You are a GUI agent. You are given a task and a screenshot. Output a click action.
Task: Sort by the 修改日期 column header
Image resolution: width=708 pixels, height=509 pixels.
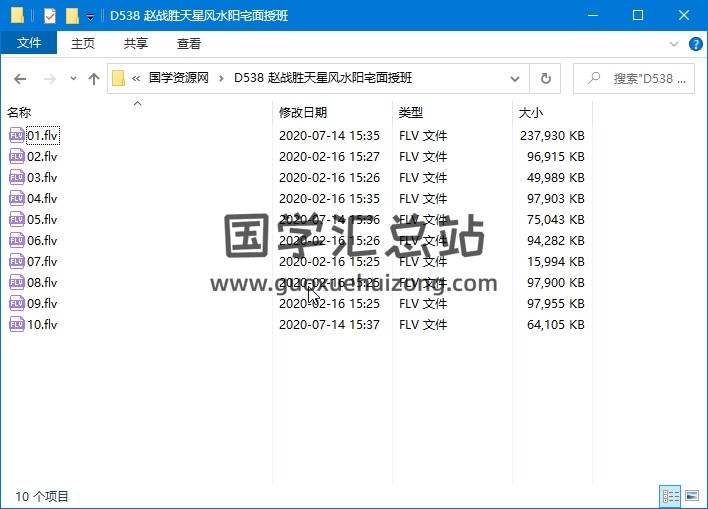(x=303, y=112)
